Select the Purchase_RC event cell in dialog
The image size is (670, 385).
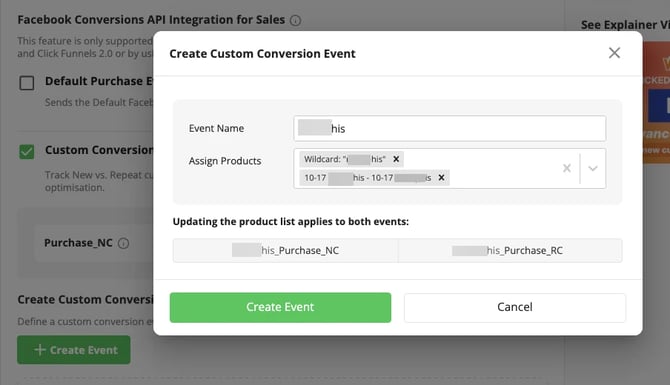click(x=510, y=250)
